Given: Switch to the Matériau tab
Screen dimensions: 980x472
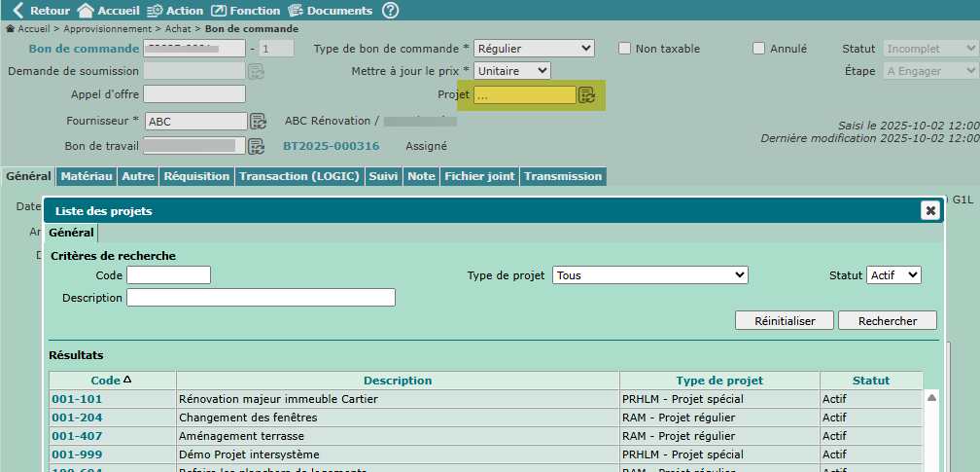Looking at the screenshot, I should pos(87,176).
